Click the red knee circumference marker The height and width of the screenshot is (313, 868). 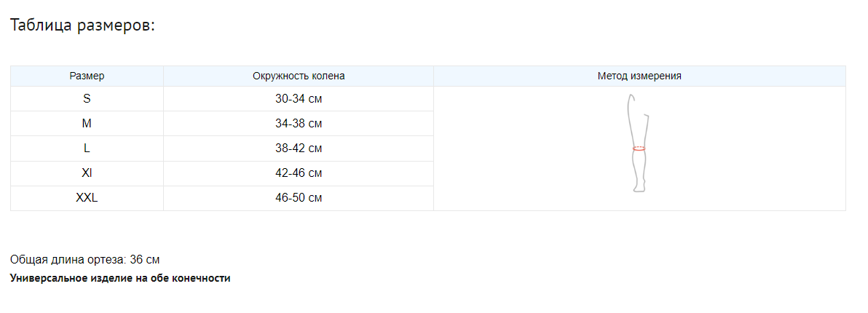(639, 148)
